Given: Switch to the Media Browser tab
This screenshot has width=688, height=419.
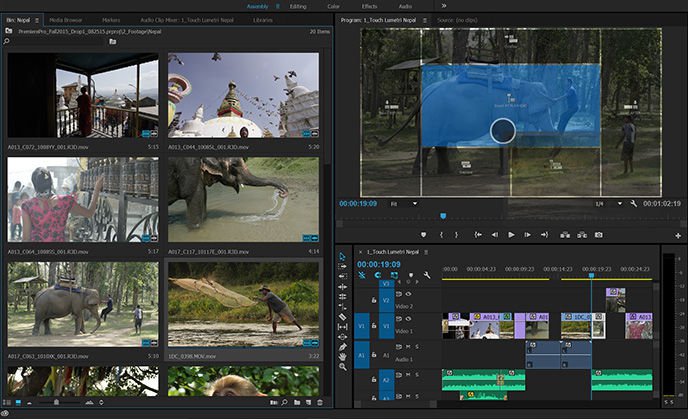Looking at the screenshot, I should (x=67, y=19).
